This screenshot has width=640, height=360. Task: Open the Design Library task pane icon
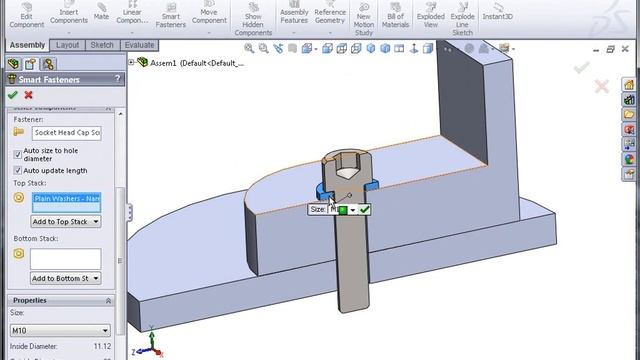pos(629,99)
